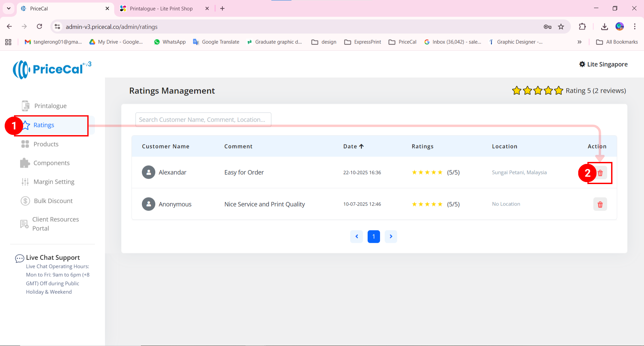This screenshot has width=644, height=346.
Task: Open Components section in sidebar
Action: (x=51, y=163)
